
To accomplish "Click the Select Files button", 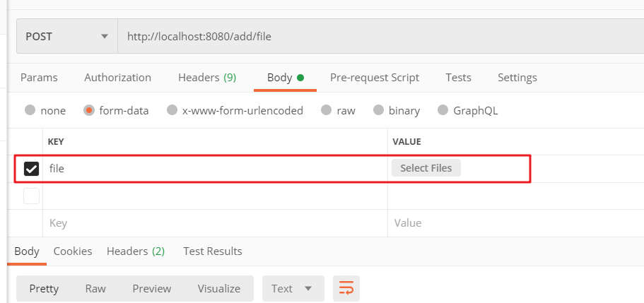I will point(426,168).
